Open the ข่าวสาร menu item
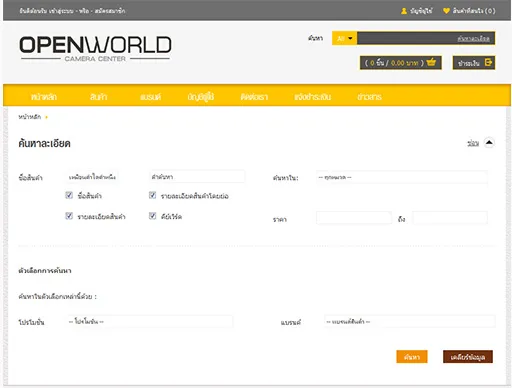This screenshot has width=512, height=388. (x=369, y=97)
